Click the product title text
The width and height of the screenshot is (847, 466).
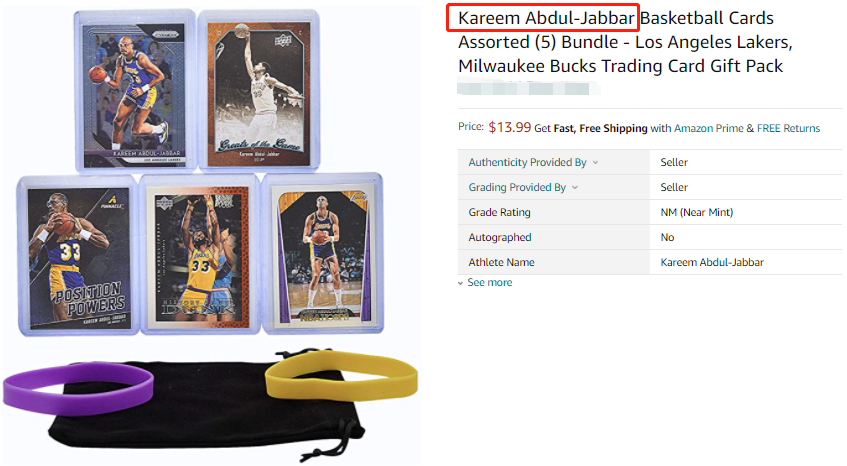tap(625, 42)
